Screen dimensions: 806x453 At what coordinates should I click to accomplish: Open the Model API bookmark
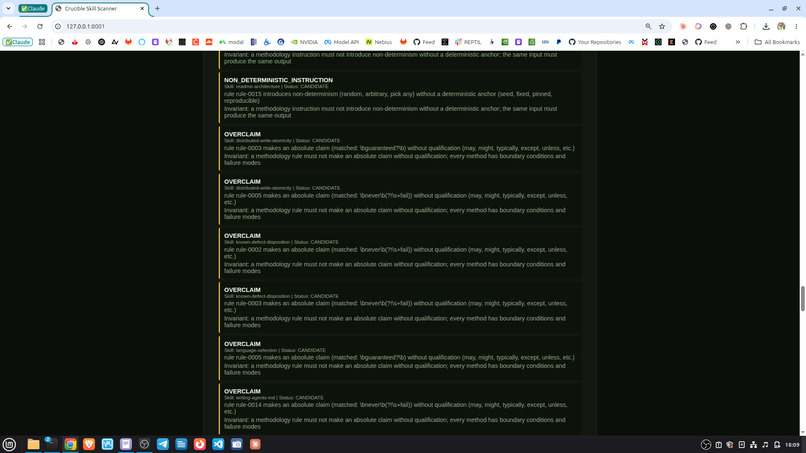(341, 42)
